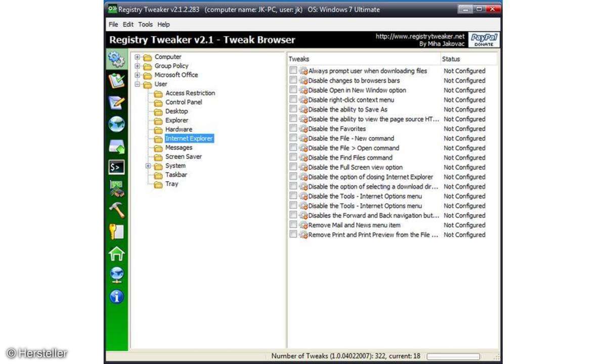Open the registrytweaker.net website link
The width and height of the screenshot is (607, 364).
(420, 36)
